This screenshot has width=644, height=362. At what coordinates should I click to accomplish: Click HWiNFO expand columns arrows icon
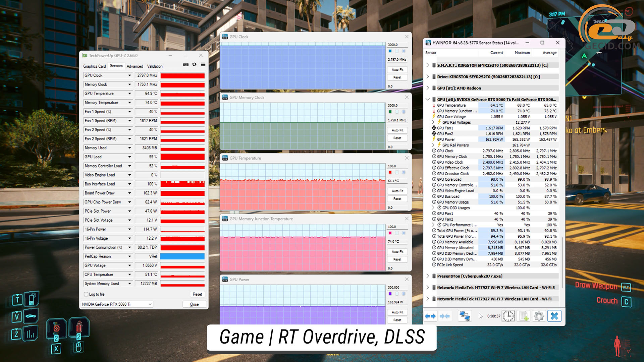430,316
